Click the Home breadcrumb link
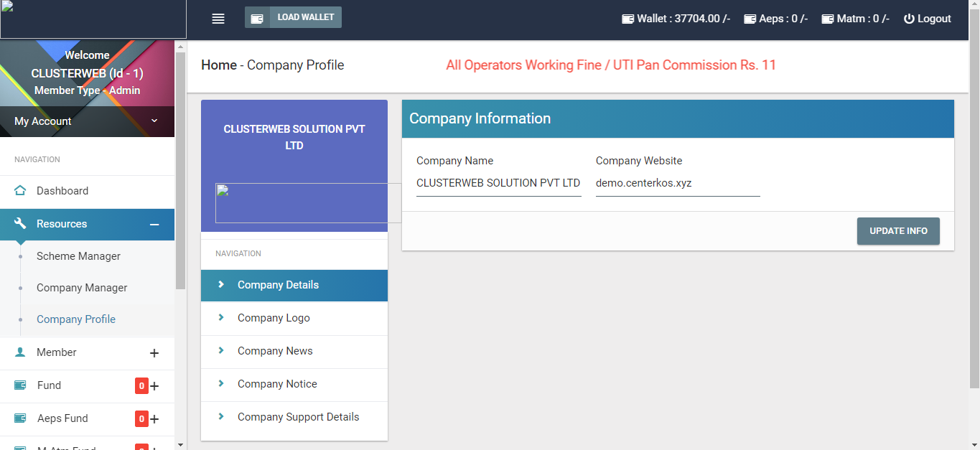The width and height of the screenshot is (980, 450). click(219, 65)
